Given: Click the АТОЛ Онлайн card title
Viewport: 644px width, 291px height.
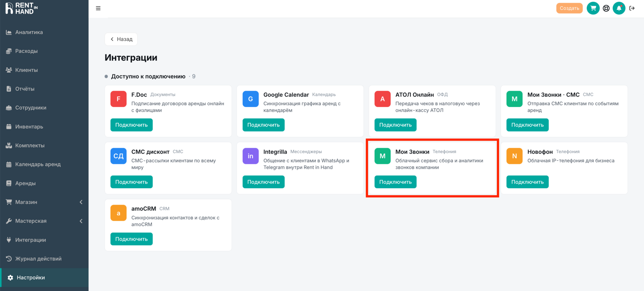Looking at the screenshot, I should click(x=415, y=95).
